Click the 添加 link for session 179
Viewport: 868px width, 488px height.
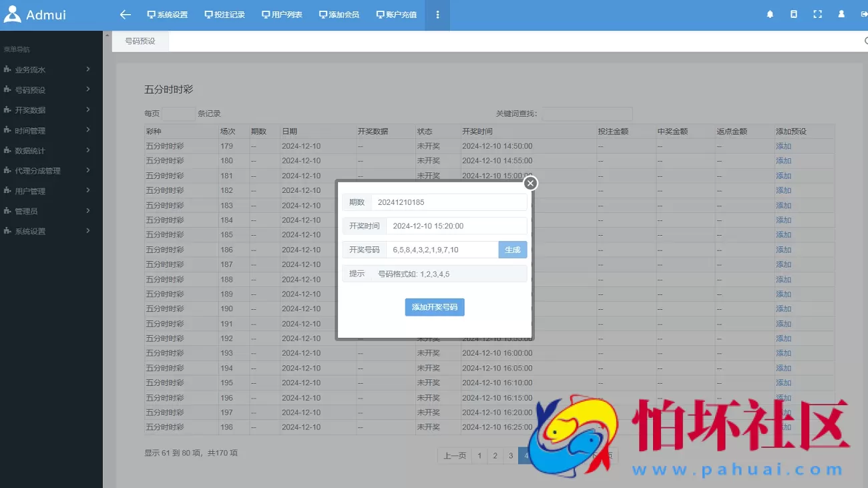coord(783,146)
